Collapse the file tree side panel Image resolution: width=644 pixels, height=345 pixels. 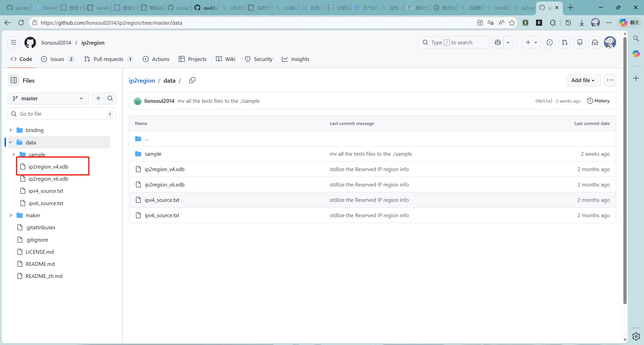point(14,80)
